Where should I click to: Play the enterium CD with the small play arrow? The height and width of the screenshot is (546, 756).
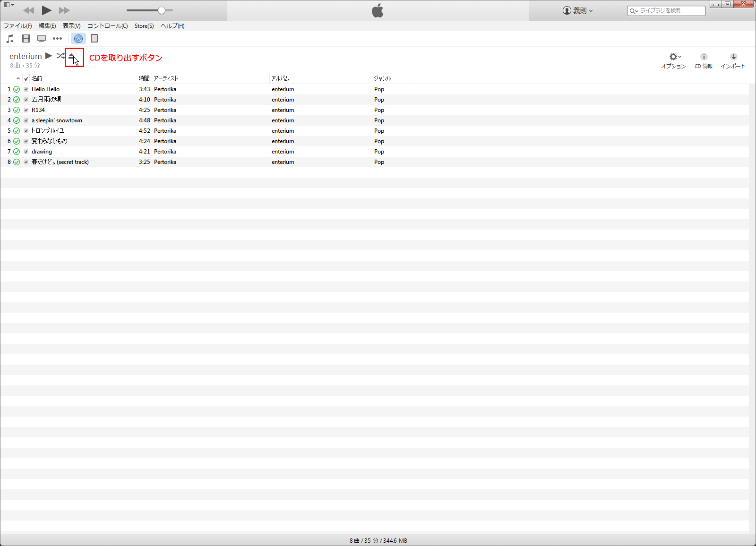pyautogui.click(x=49, y=56)
